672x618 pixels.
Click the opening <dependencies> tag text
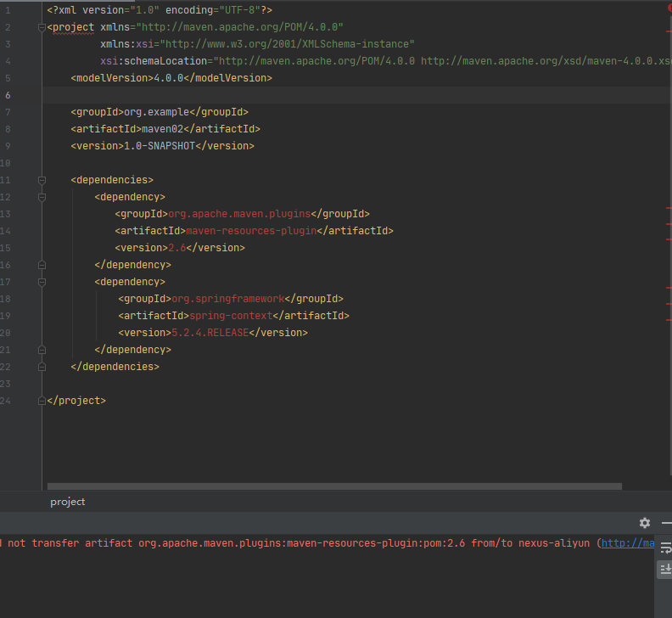[x=112, y=180]
